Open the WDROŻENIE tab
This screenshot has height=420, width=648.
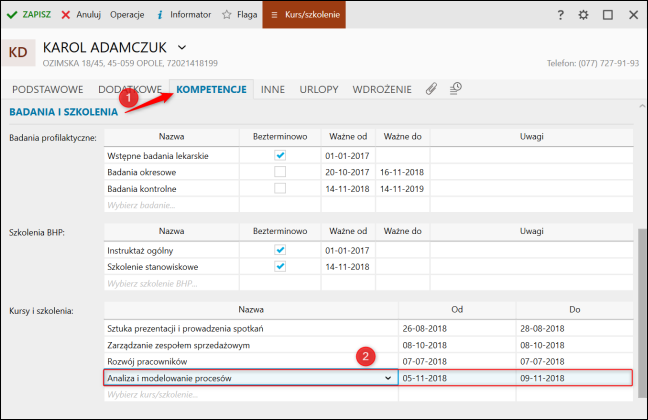382,89
